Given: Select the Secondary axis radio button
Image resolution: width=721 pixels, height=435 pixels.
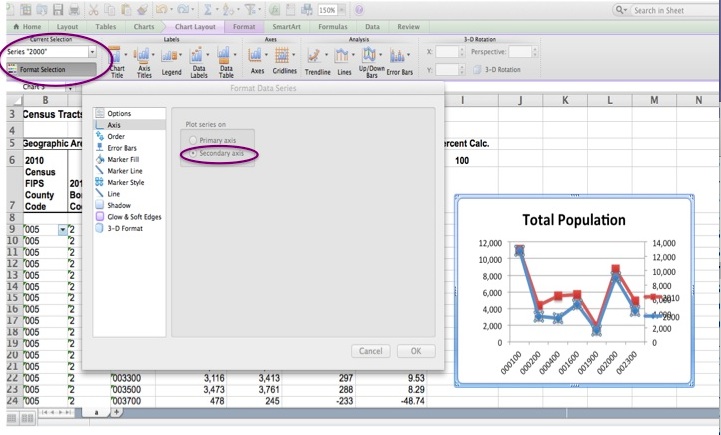Looking at the screenshot, I should [x=193, y=153].
